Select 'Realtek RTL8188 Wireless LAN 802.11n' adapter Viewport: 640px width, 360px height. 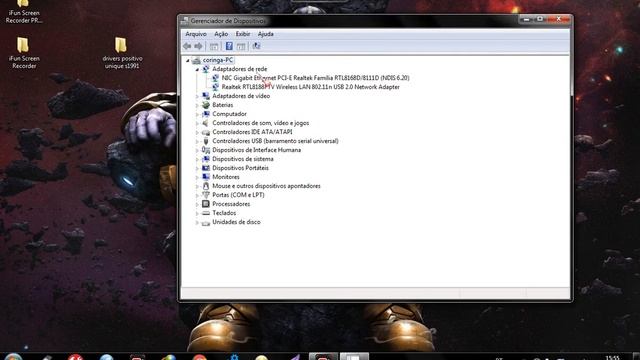pos(311,87)
